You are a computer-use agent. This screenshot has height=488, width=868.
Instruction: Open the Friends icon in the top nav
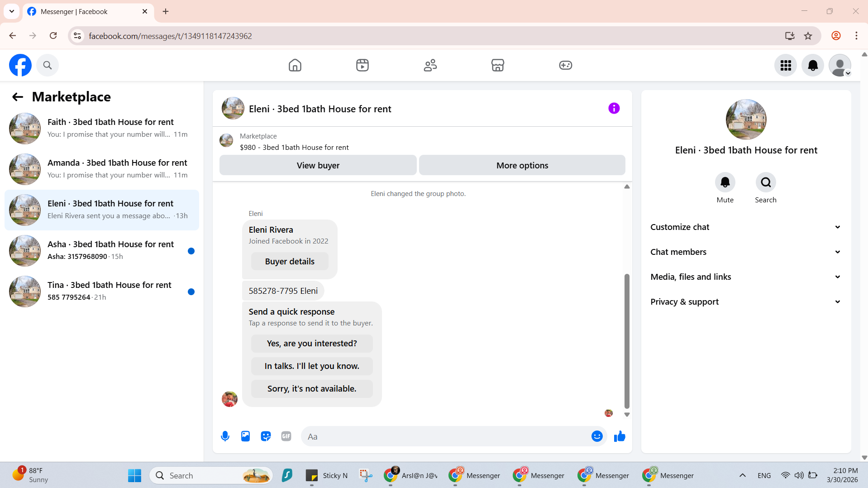click(x=430, y=65)
